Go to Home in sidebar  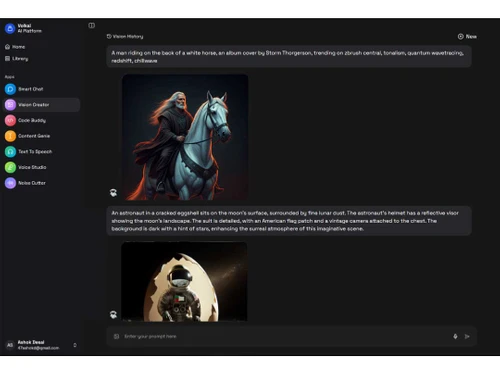click(15, 47)
